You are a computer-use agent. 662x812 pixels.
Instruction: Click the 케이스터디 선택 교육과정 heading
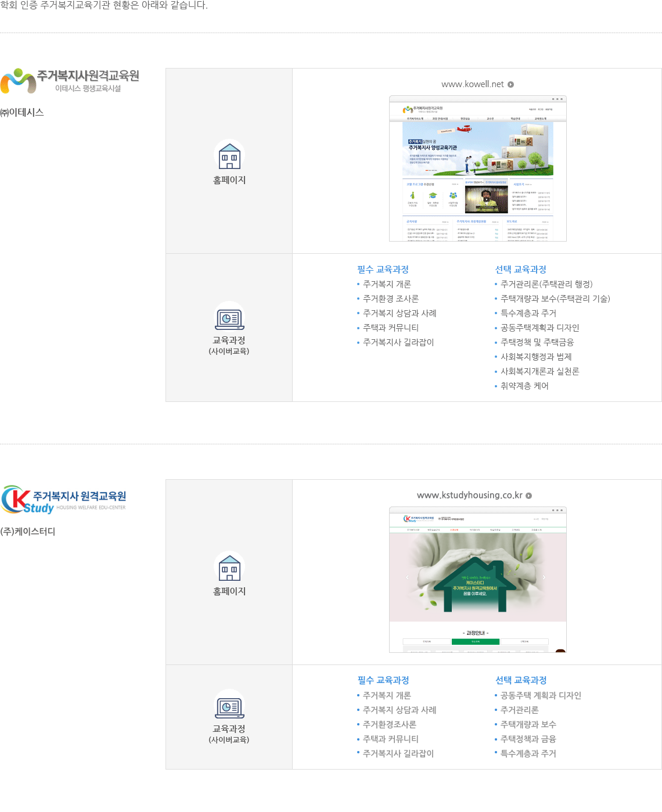coord(521,680)
